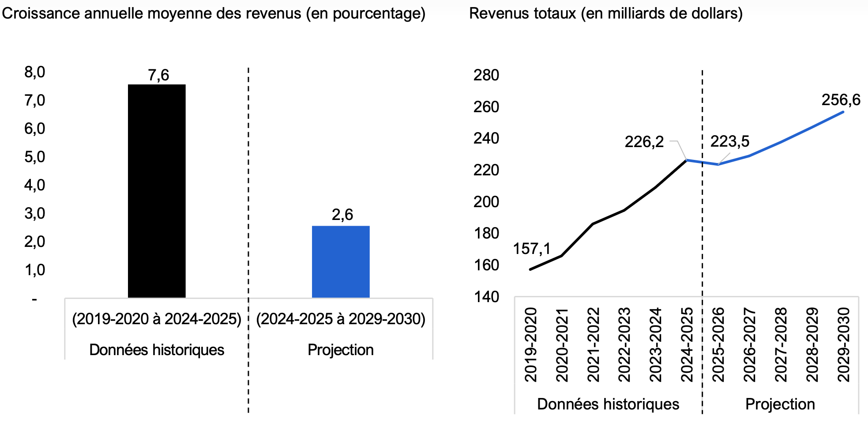Select the 7,6 bar value label
The image size is (868, 428).
[158, 75]
